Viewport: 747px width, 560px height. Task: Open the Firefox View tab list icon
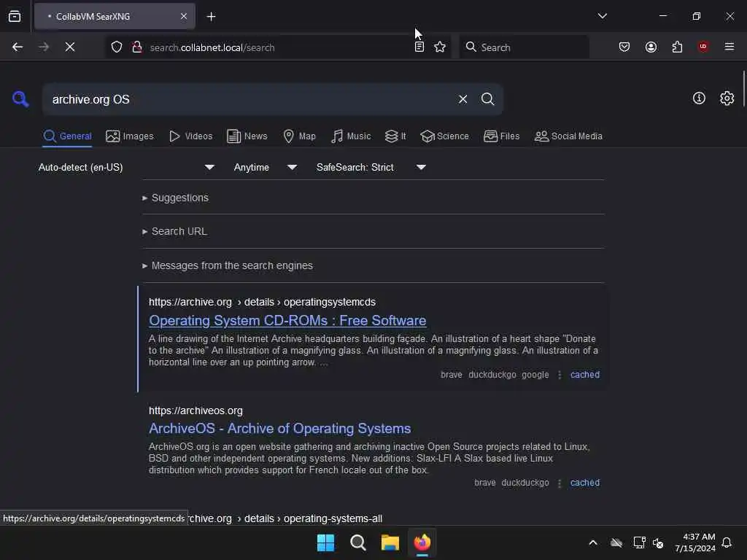tap(15, 16)
